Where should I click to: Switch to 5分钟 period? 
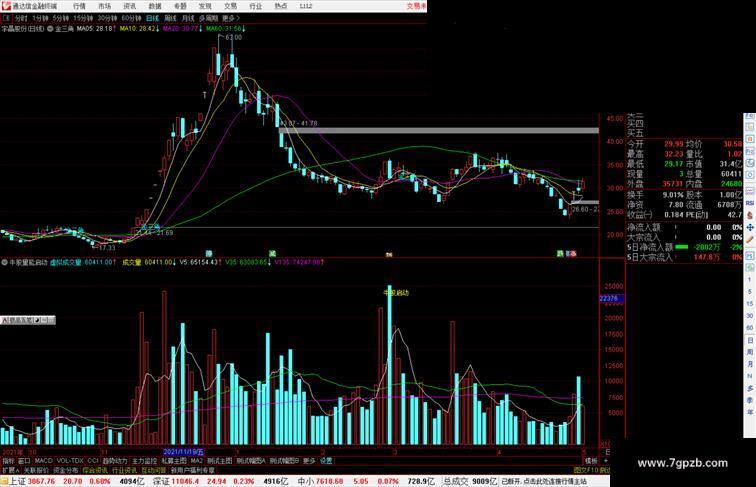[61, 18]
